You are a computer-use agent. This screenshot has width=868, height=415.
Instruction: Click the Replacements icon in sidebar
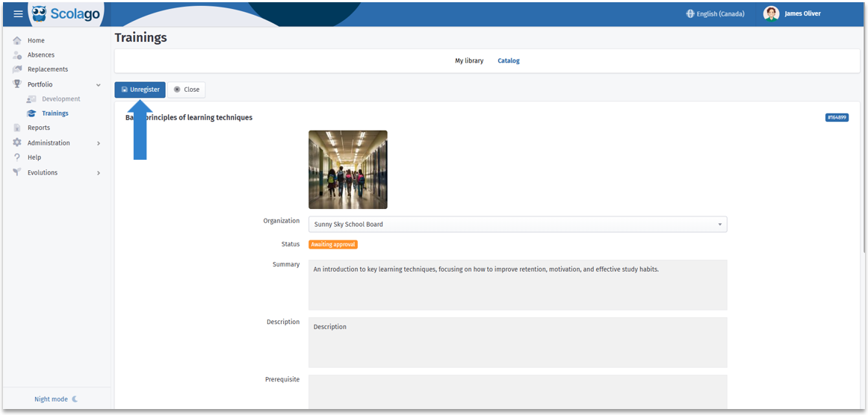click(17, 69)
